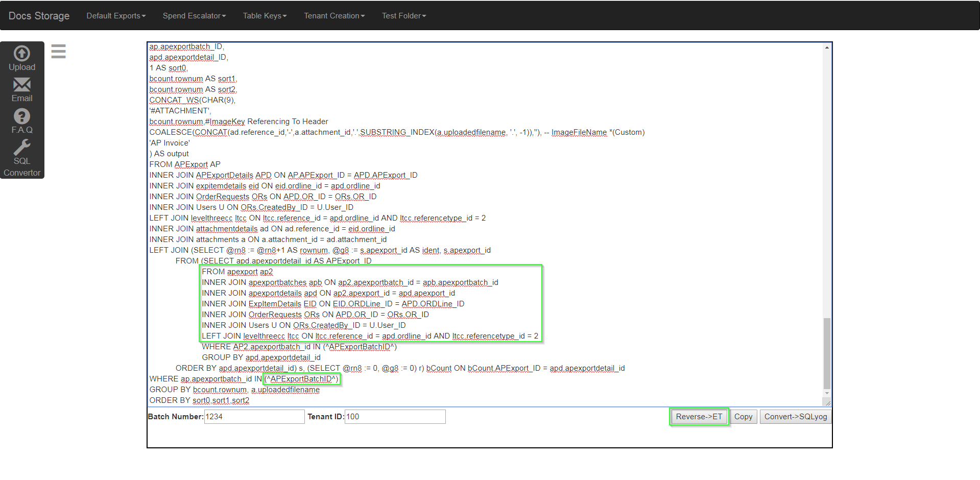This screenshot has width=980, height=480.
Task: Open the Spend Escalator dropdown menu
Action: pyautogui.click(x=194, y=16)
